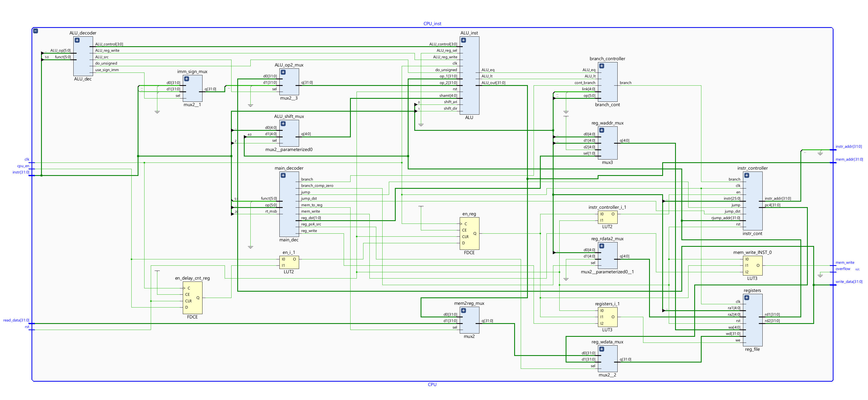This screenshot has height=400, width=868.
Task: Expand the ALU_shift_mux module
Action: [x=283, y=124]
